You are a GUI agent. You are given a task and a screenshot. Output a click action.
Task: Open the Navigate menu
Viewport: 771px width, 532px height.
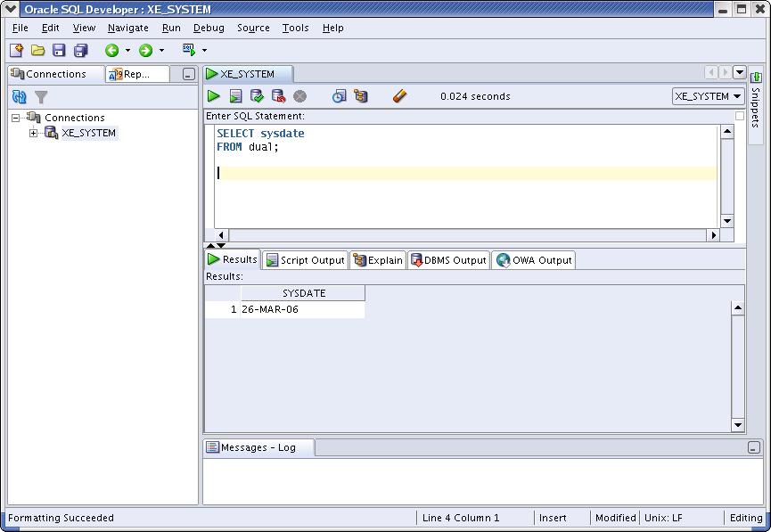coord(128,28)
